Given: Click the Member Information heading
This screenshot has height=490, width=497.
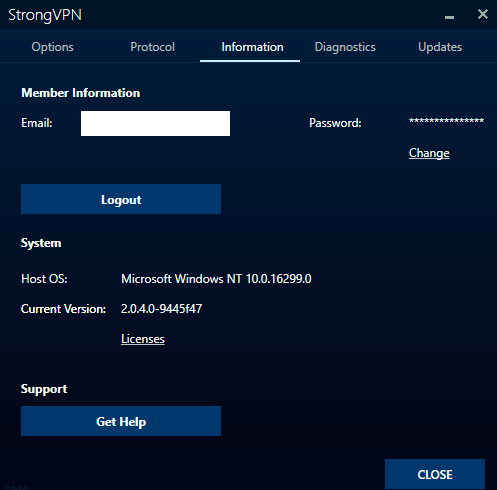Looking at the screenshot, I should [x=81, y=93].
